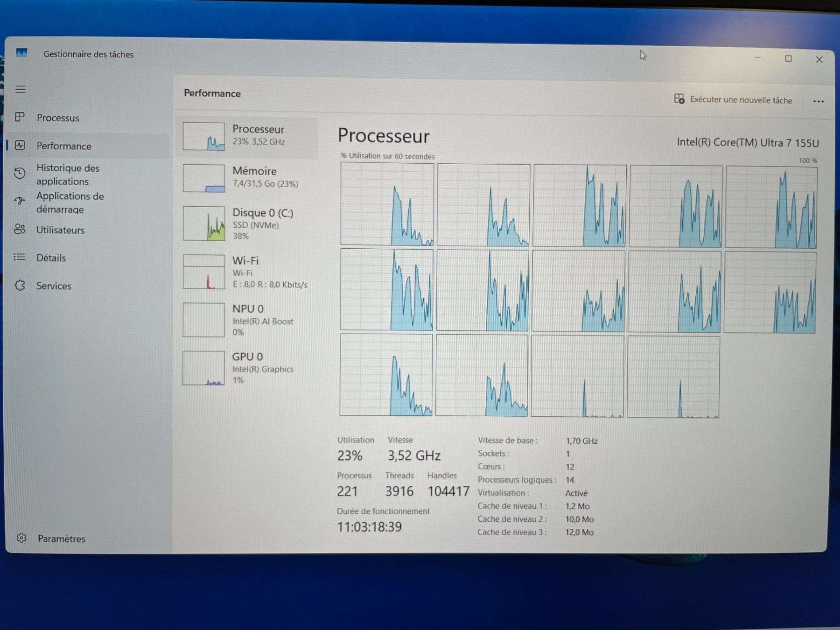Click the top-right logical processor graph
The height and width of the screenshot is (630, 840).
[771, 207]
